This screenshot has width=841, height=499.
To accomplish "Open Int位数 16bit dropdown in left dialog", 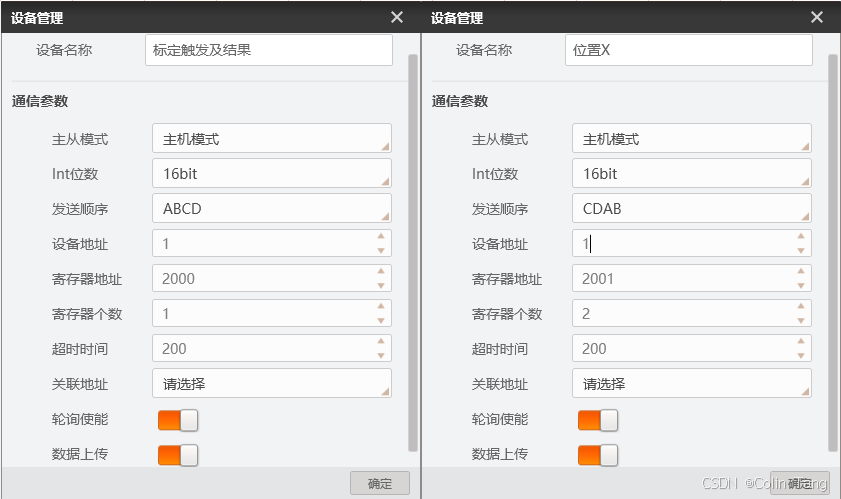I will [x=272, y=173].
